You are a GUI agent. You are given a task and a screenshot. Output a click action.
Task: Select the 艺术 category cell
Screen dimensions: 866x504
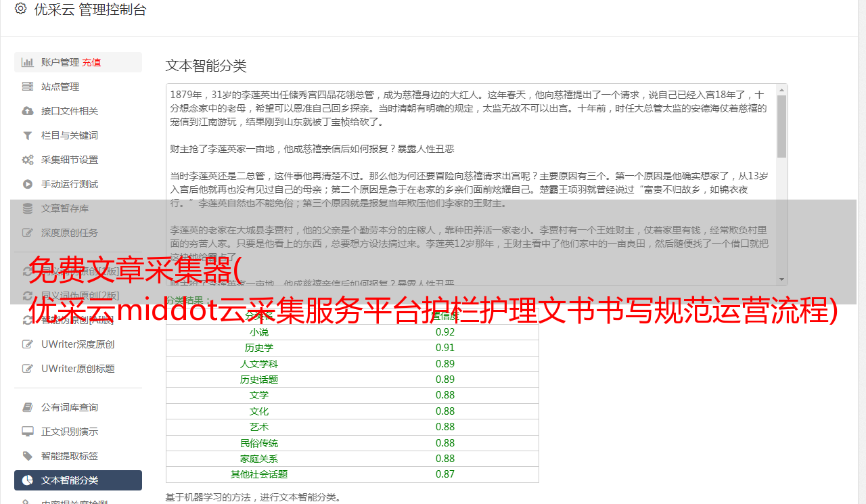pyautogui.click(x=259, y=427)
